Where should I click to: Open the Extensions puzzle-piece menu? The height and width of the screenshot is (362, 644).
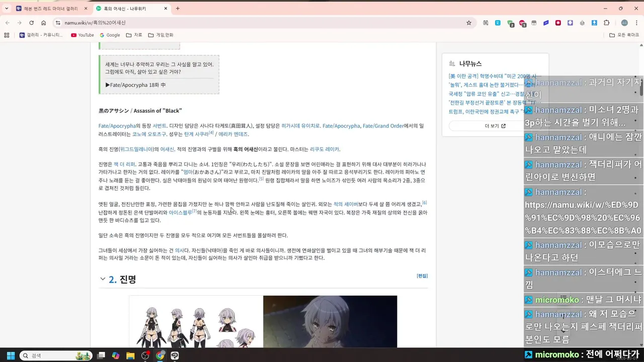click(x=606, y=23)
